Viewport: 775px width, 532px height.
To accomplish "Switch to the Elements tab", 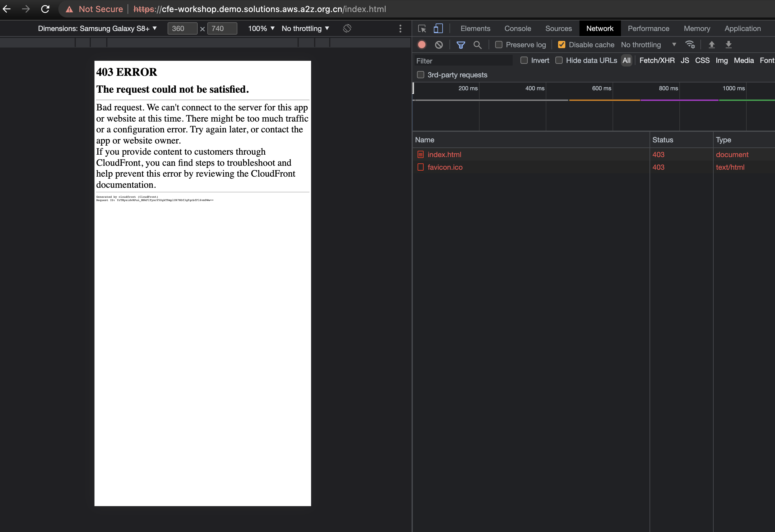I will [x=474, y=28].
